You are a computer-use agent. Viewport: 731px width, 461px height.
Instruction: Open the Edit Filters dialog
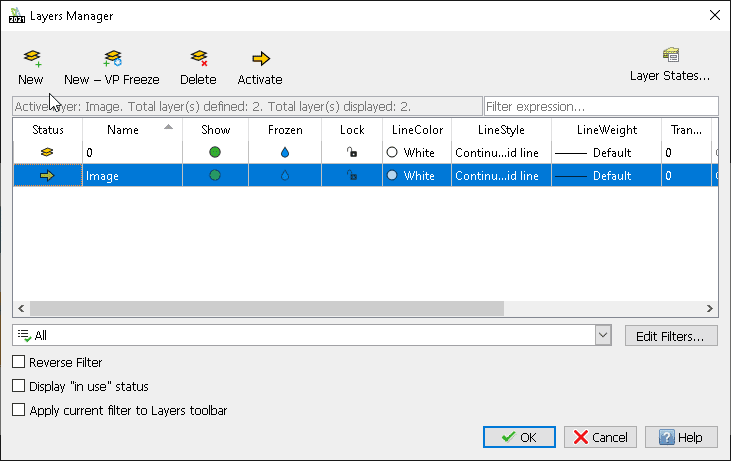pyautogui.click(x=671, y=336)
